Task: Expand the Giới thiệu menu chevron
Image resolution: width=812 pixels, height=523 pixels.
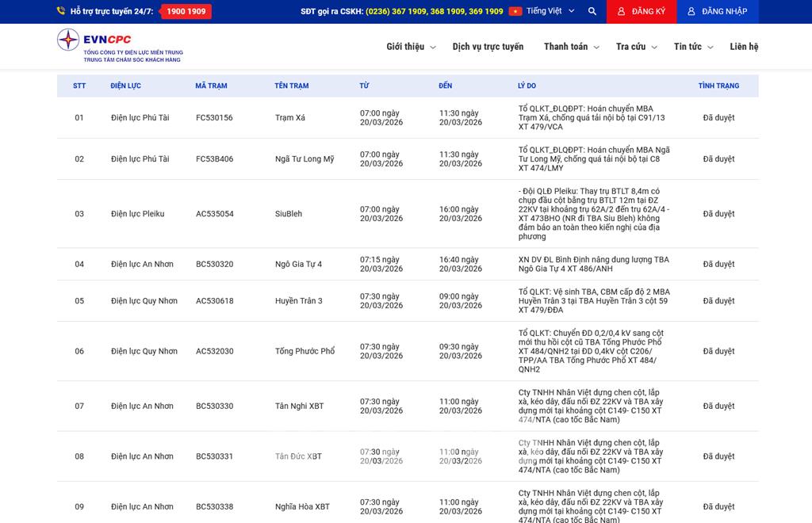Action: [x=433, y=48]
